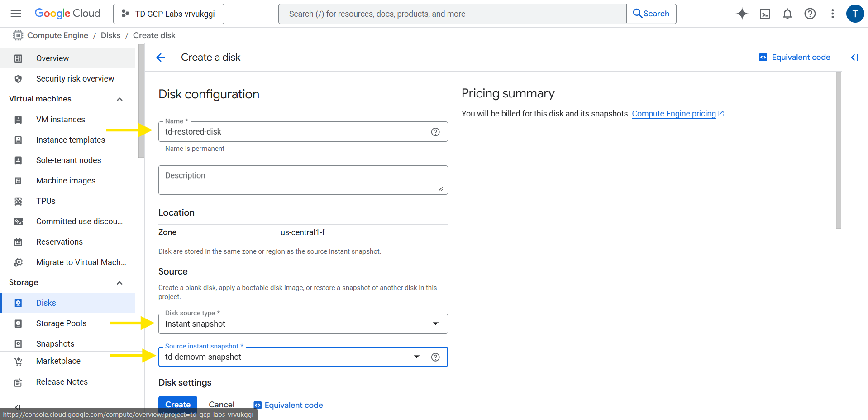Collapse the Storage section
This screenshot has height=420, width=868.
click(119, 283)
